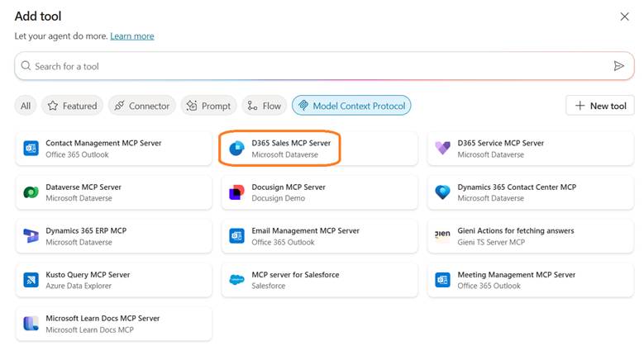Select Kusto Query MCP Server title
This screenshot has height=360, width=644.
point(88,275)
